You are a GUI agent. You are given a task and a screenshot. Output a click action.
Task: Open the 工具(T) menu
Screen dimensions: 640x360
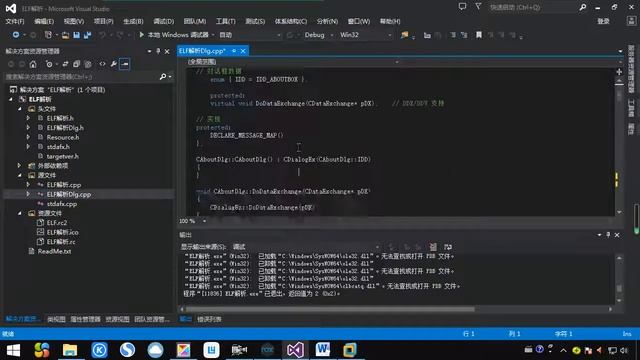[226, 21]
